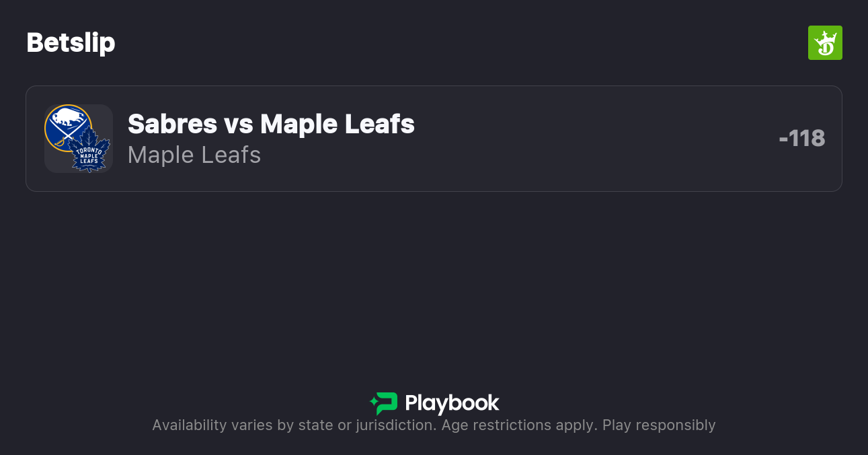This screenshot has height=455, width=868.
Task: Click the combined team logos thumbnail
Action: click(78, 138)
